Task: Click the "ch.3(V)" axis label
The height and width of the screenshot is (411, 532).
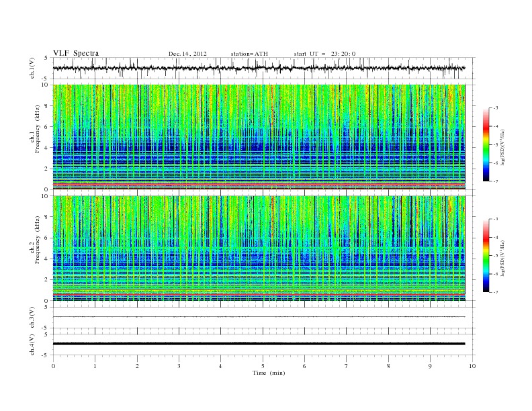Action: point(32,318)
